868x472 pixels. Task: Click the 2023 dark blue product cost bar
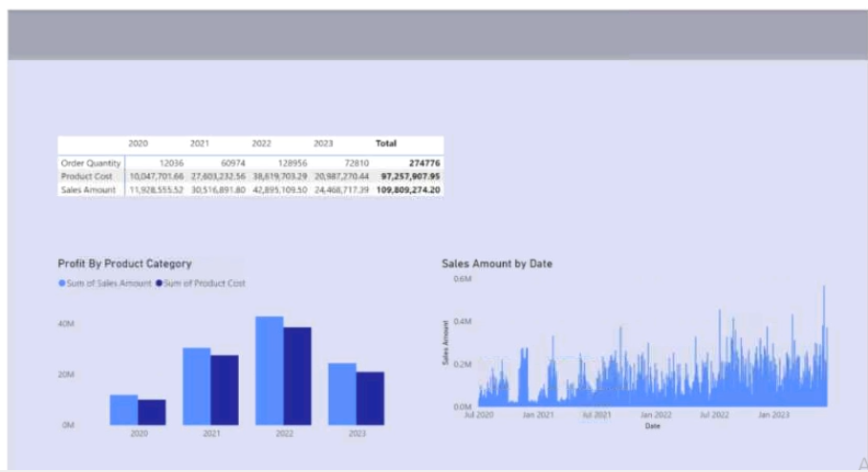(370, 398)
